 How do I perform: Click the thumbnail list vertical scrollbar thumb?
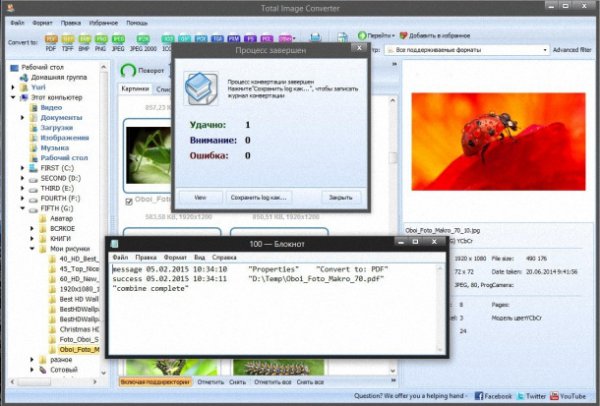(x=393, y=158)
